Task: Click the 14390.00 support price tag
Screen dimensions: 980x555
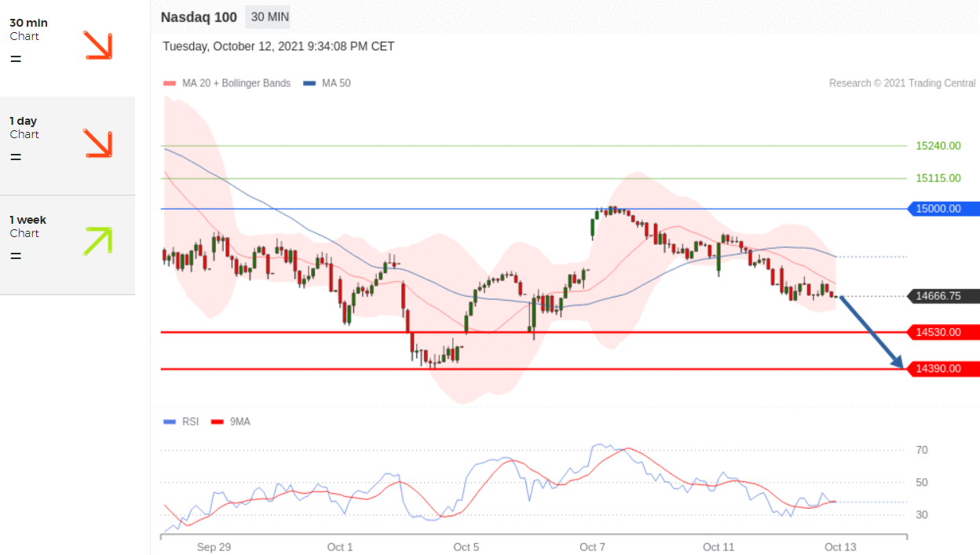Action: (x=943, y=368)
